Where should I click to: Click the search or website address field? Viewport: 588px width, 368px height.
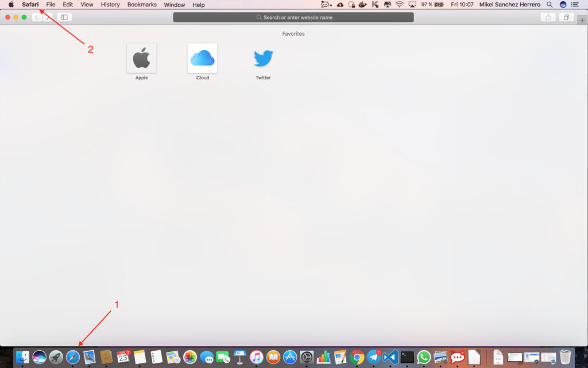tap(293, 17)
